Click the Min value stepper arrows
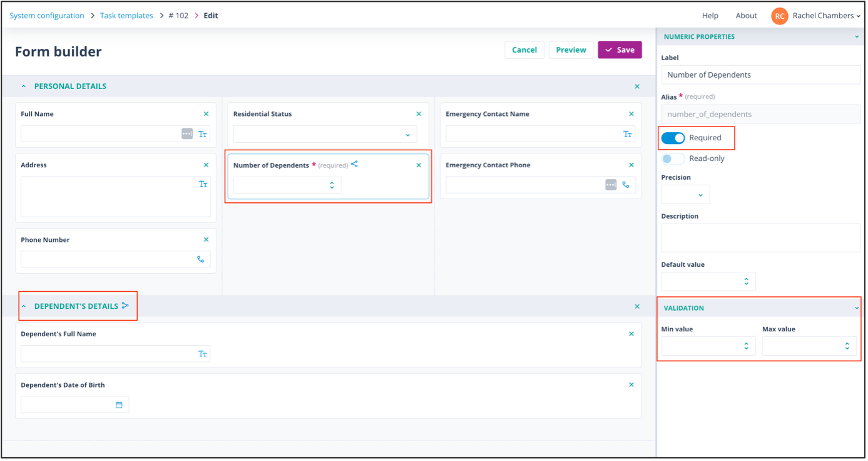Viewport: 868px width, 461px height. (746, 346)
